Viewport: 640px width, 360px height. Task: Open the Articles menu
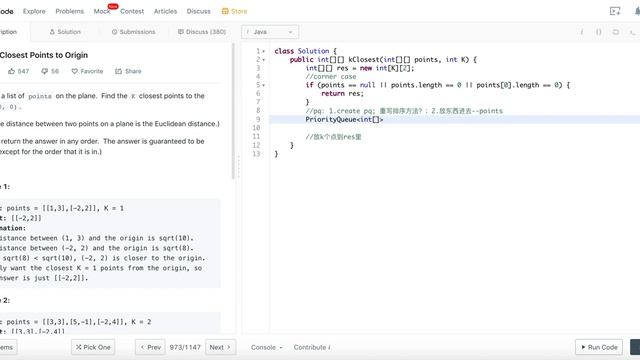pyautogui.click(x=165, y=11)
